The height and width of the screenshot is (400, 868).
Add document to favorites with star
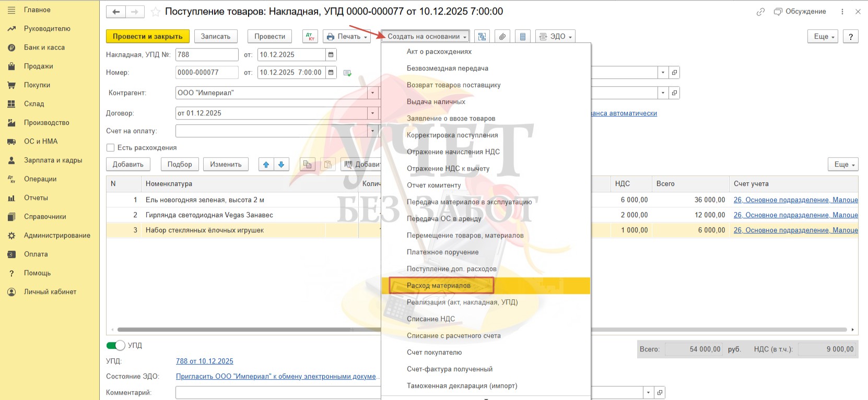(155, 11)
